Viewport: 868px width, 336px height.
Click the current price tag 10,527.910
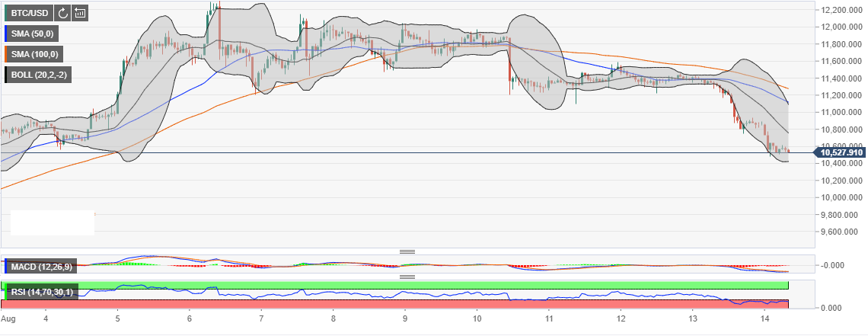click(x=840, y=153)
